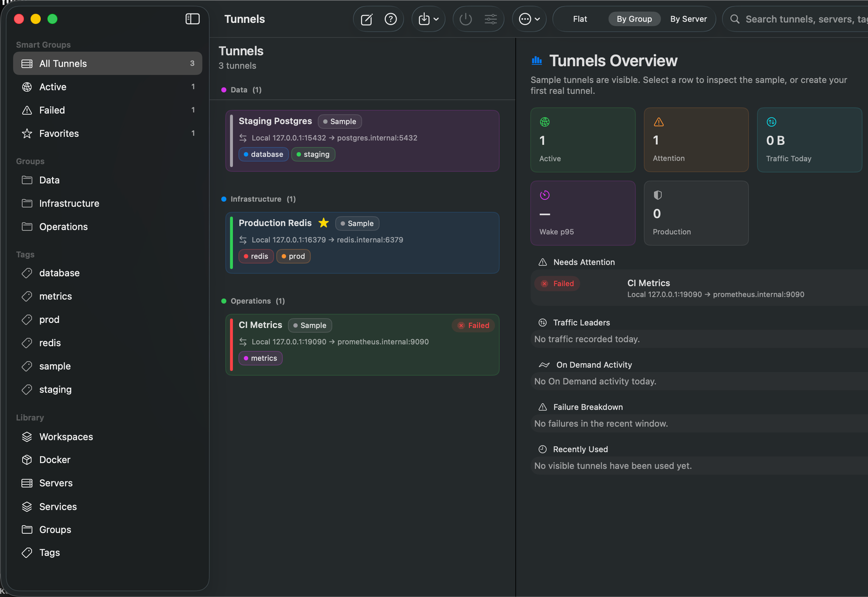868x597 pixels.
Task: Click the Docker cube icon
Action: 27,460
